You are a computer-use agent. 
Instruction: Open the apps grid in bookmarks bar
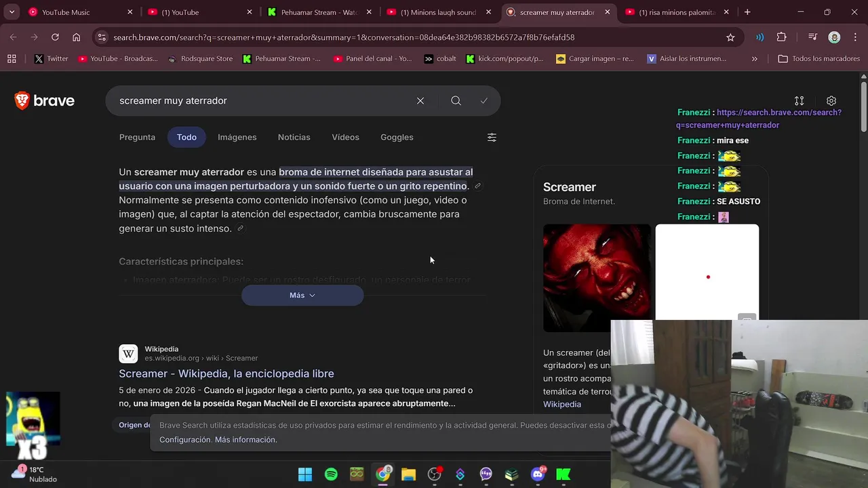[12, 59]
